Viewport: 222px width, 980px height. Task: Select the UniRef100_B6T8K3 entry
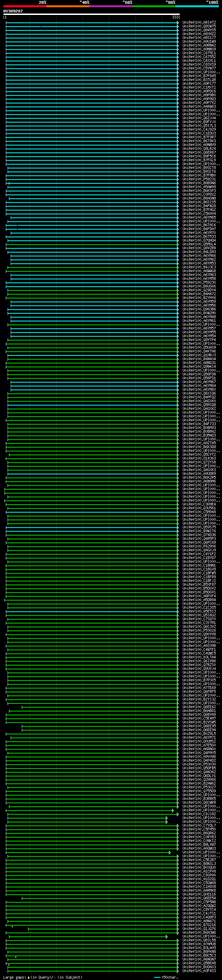[x=199, y=141]
